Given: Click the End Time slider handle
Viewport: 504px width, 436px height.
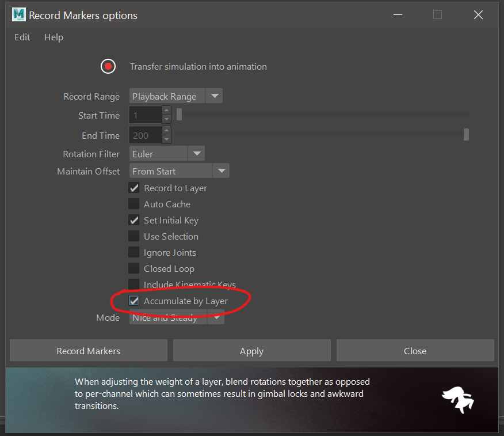Looking at the screenshot, I should 466,134.
